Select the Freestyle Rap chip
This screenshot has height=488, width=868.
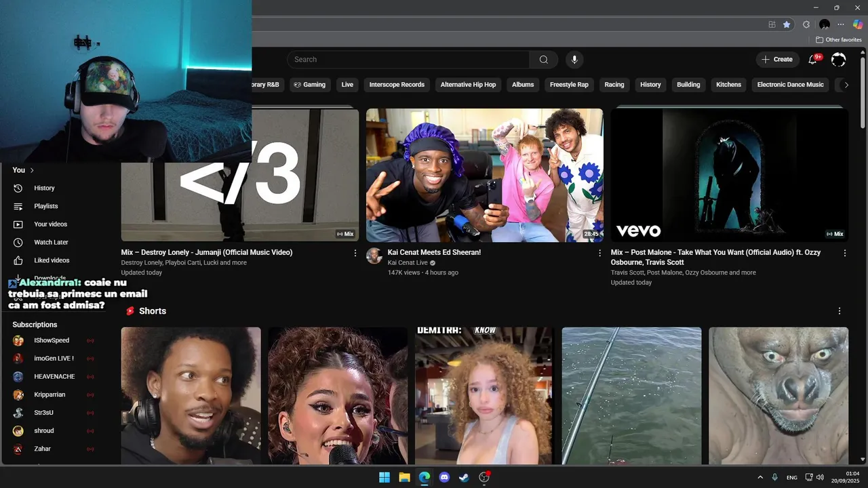click(569, 85)
